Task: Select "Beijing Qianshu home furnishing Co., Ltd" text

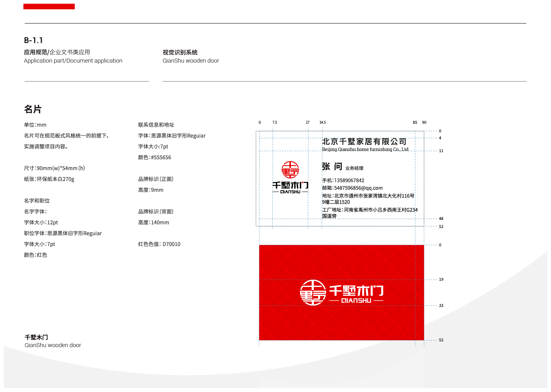Action: tap(365, 149)
